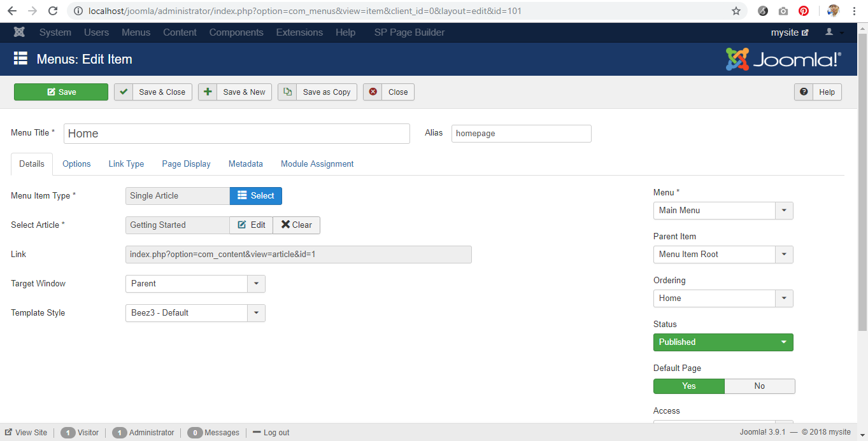Image resolution: width=868 pixels, height=441 pixels.
Task: Click the Help question mark icon
Action: tap(804, 92)
